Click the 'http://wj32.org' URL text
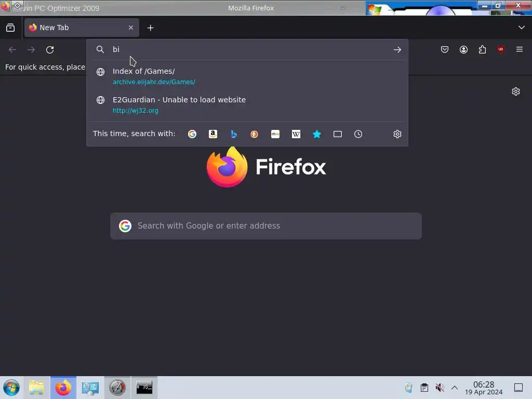The image size is (532, 399). pyautogui.click(x=136, y=111)
